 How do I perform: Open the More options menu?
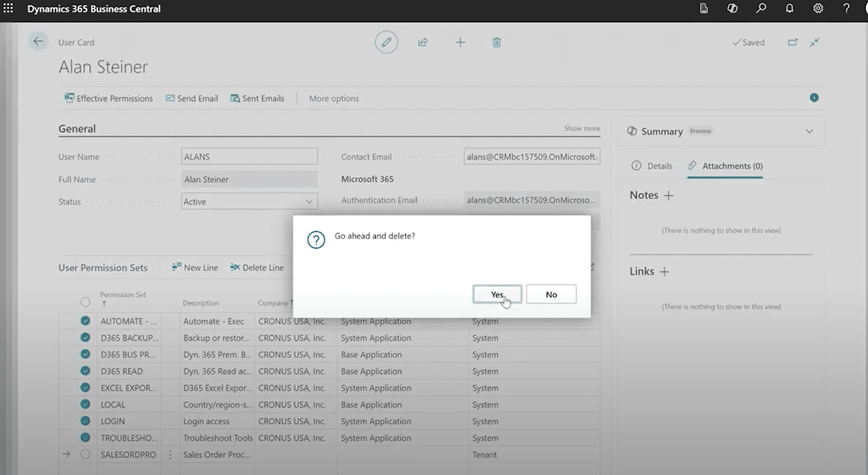click(x=334, y=98)
